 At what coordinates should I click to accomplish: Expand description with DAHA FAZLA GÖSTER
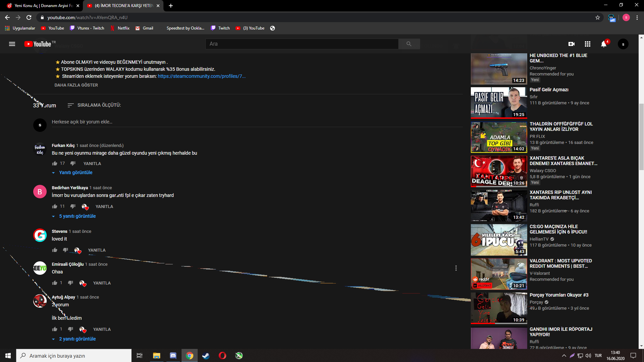tap(76, 85)
